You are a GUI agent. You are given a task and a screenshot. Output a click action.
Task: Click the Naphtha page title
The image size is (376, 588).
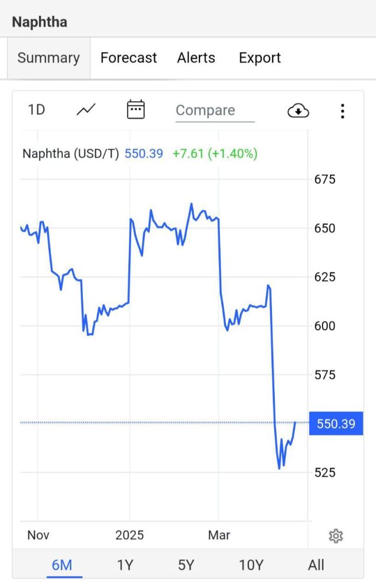pyautogui.click(x=40, y=22)
